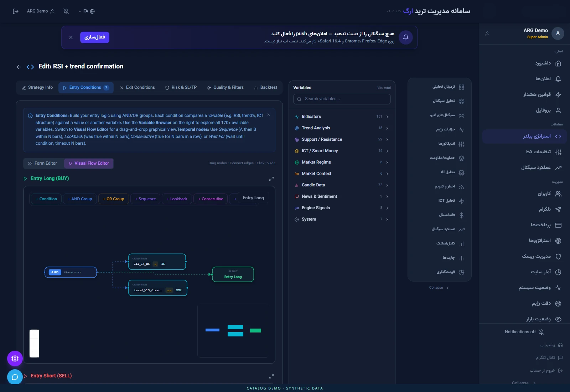570x392 pixels.
Task: Add an OR Group node
Action: pyautogui.click(x=114, y=199)
